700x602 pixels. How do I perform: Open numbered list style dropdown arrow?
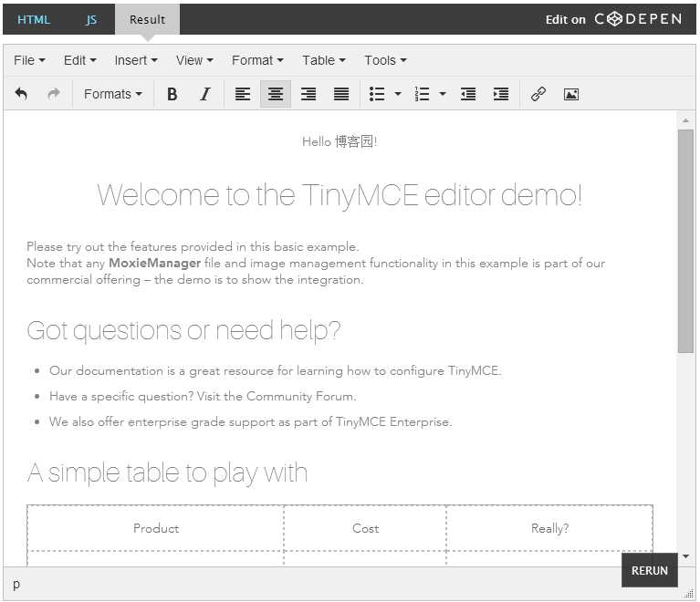pyautogui.click(x=443, y=94)
